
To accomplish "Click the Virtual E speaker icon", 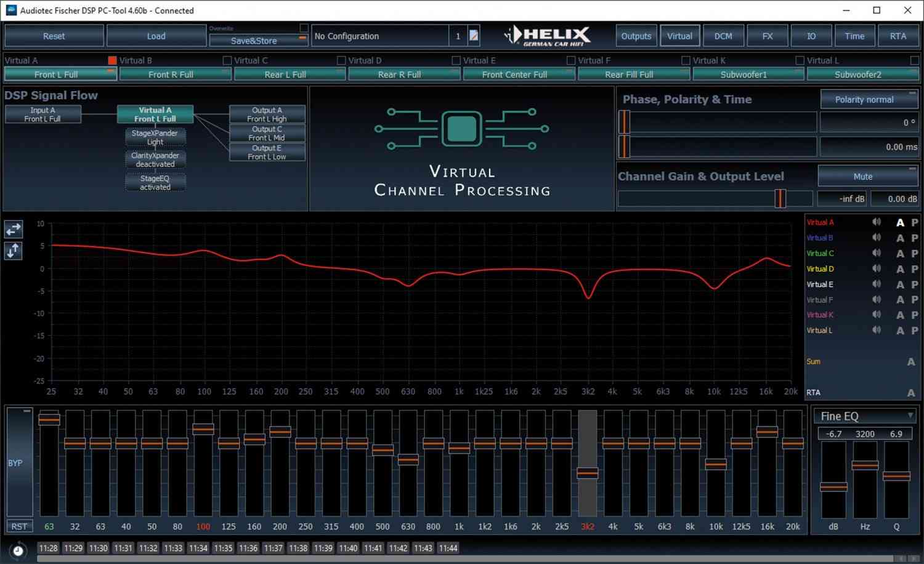I will point(877,284).
